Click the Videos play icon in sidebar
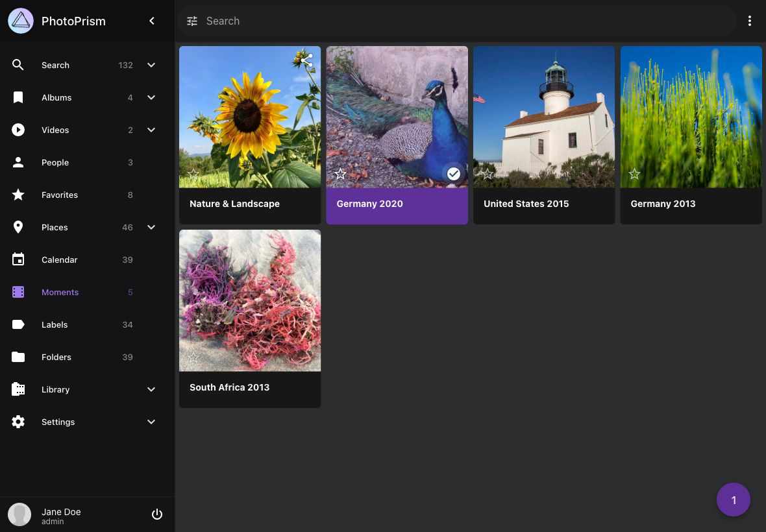Viewport: 766px width, 532px height. 18,130
